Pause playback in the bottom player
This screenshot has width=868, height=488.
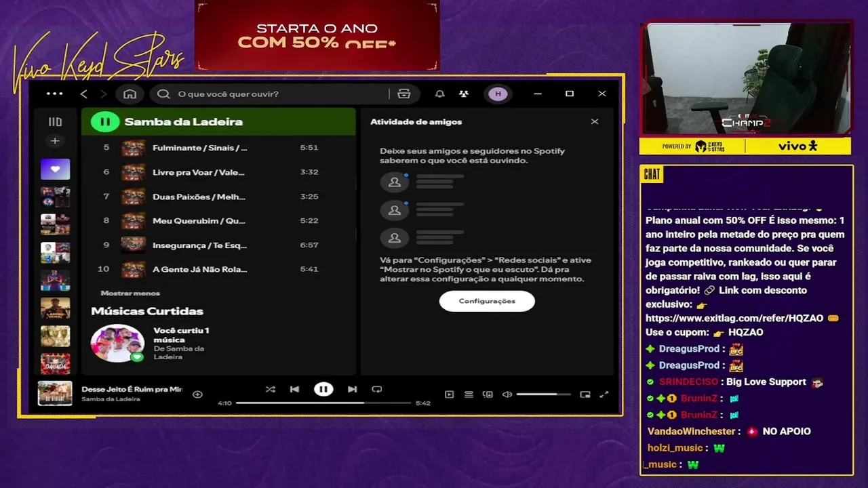click(323, 389)
